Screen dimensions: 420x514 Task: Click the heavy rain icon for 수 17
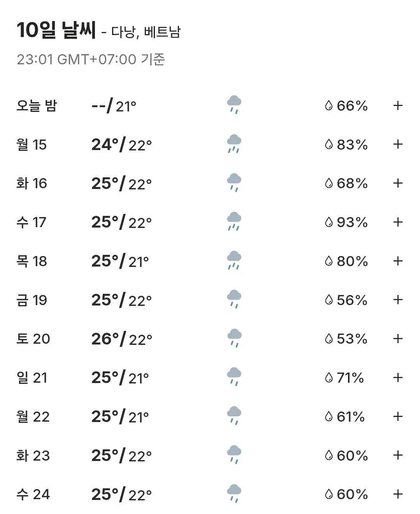(234, 221)
